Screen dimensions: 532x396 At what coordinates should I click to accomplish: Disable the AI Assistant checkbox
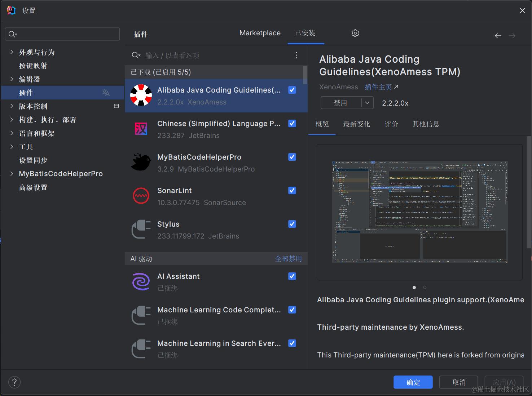point(292,276)
